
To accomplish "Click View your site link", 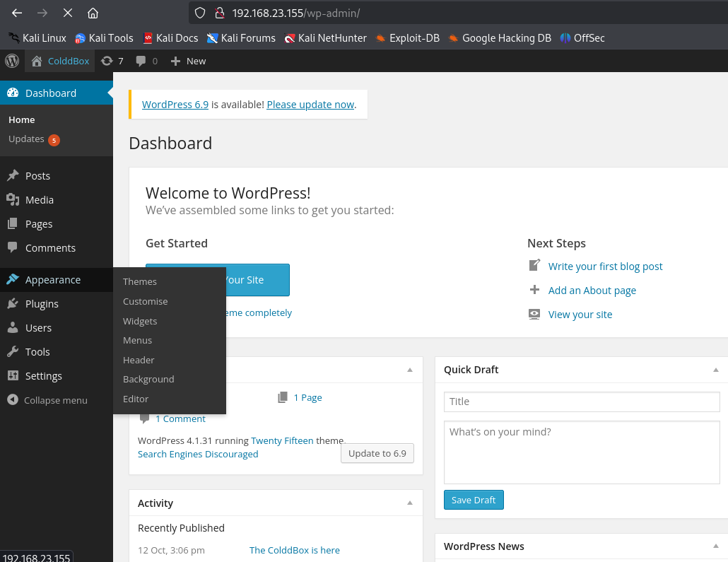I will (580, 315).
